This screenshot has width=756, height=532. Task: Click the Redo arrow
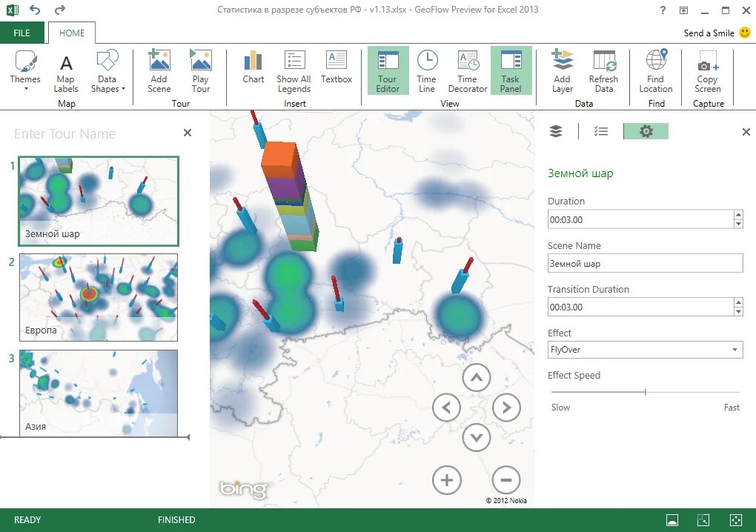tap(60, 10)
